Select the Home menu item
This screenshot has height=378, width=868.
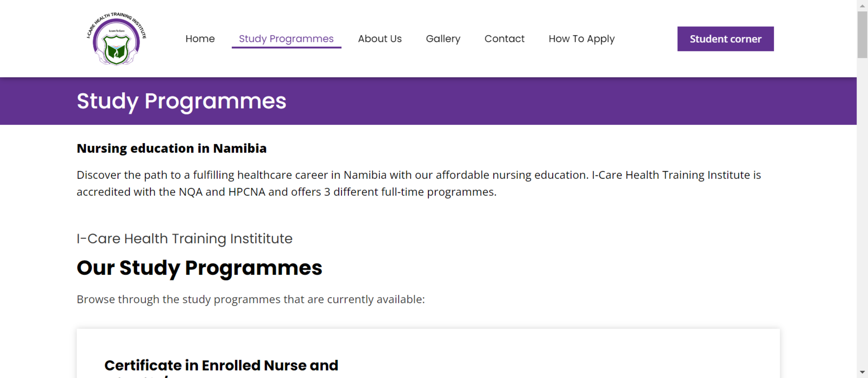[200, 39]
